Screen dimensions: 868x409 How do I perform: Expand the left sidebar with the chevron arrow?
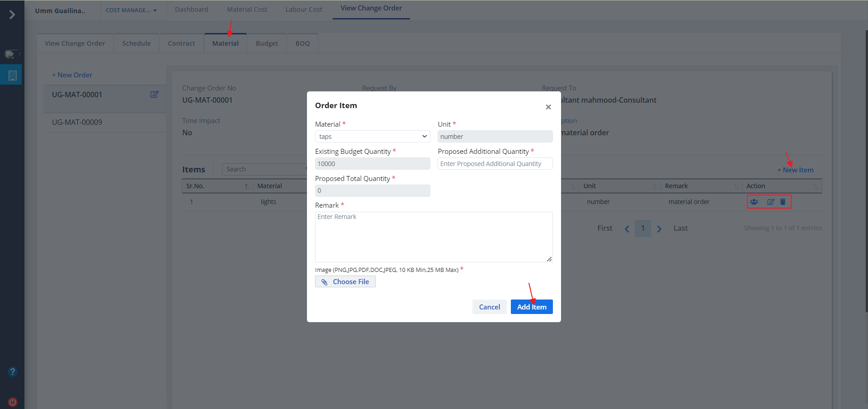(x=12, y=15)
